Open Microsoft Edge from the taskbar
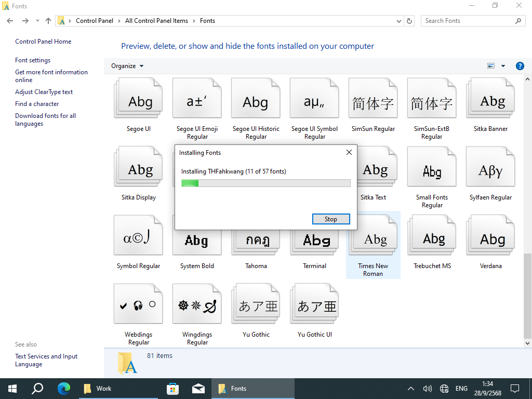This screenshot has height=399, width=532. click(64, 388)
